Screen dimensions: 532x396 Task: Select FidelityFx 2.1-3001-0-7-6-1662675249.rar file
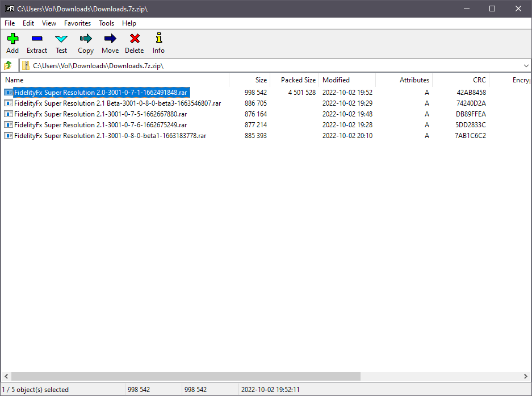[x=100, y=125]
